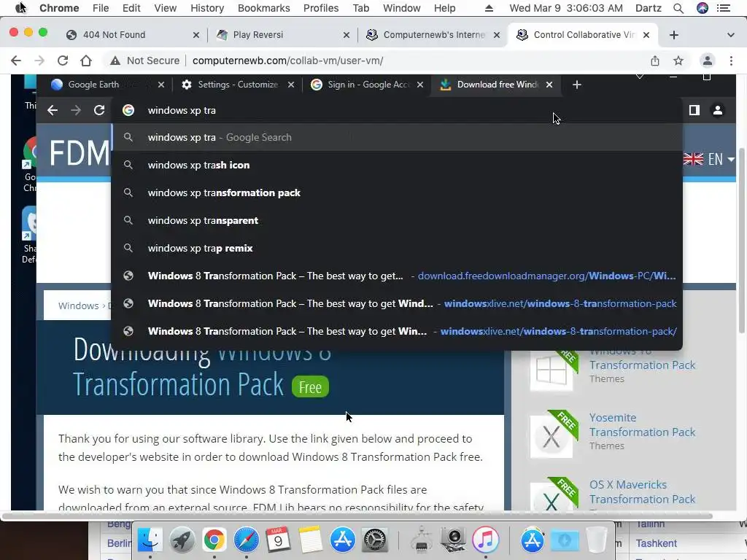Open the VM browser profile icon

[718, 111]
